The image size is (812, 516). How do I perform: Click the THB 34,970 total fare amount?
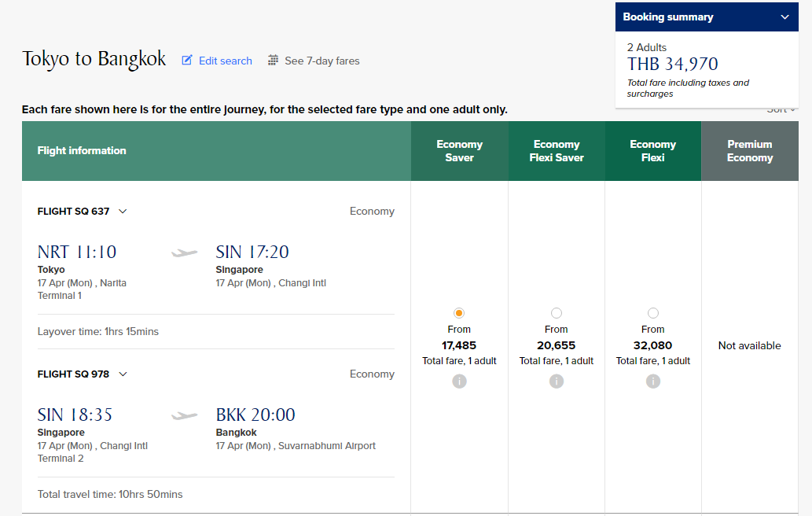pos(672,64)
